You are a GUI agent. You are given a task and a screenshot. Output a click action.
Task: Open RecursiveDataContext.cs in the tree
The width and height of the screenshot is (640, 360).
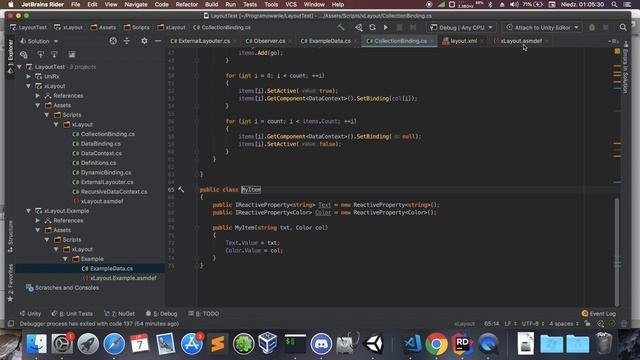tap(114, 192)
